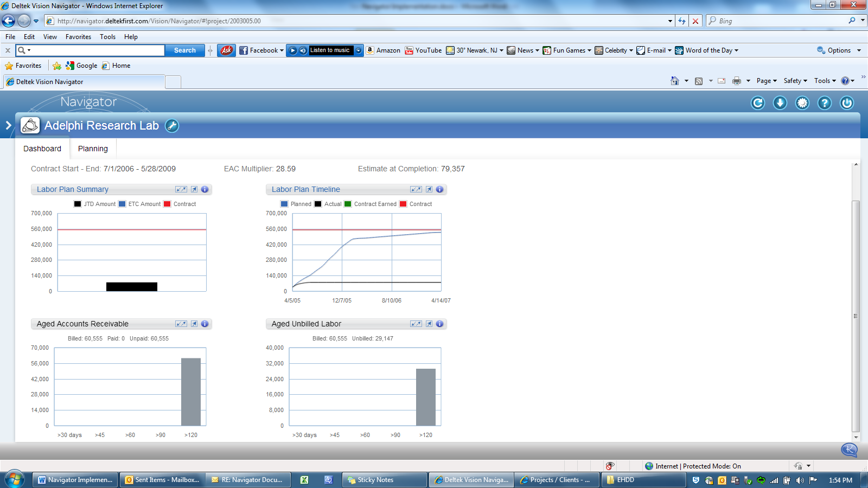The image size is (868, 488).
Task: Log out using the power icon
Action: pyautogui.click(x=846, y=102)
